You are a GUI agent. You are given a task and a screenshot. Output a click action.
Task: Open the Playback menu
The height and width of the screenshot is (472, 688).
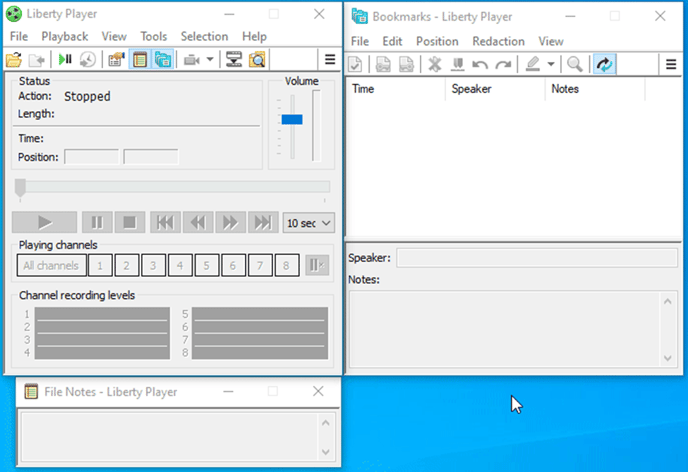(x=65, y=36)
